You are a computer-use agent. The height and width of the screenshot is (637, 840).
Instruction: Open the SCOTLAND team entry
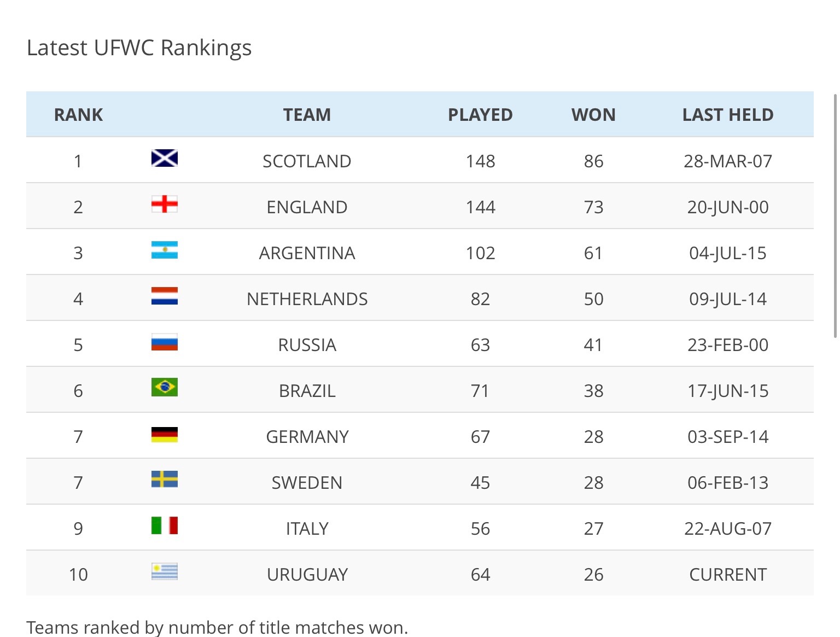(307, 160)
